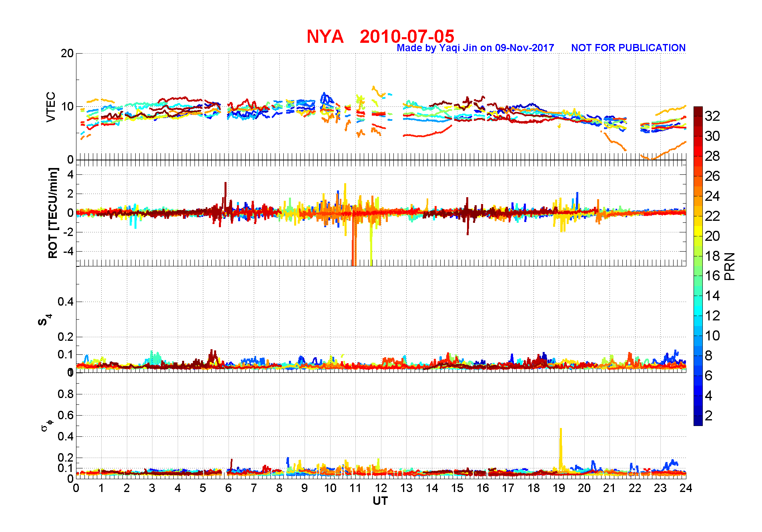The image size is (762, 532).
Task: Click the ROT axis tick label -4
Action: [x=69, y=251]
